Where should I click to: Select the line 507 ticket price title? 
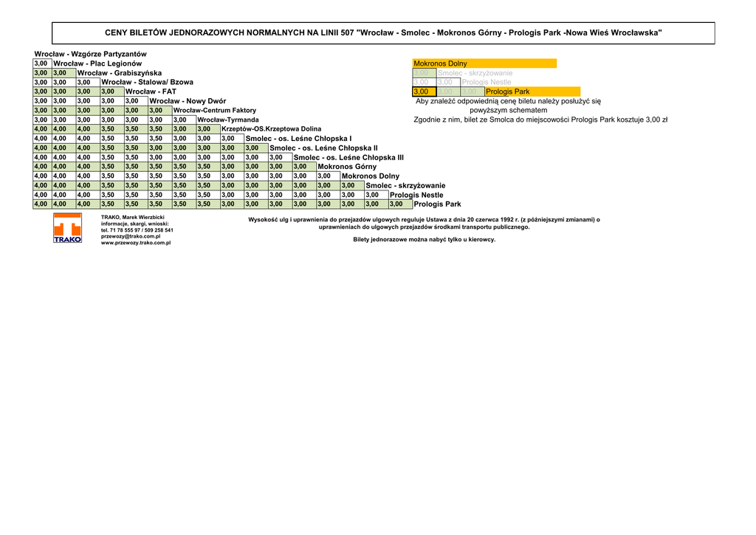tap(383, 33)
